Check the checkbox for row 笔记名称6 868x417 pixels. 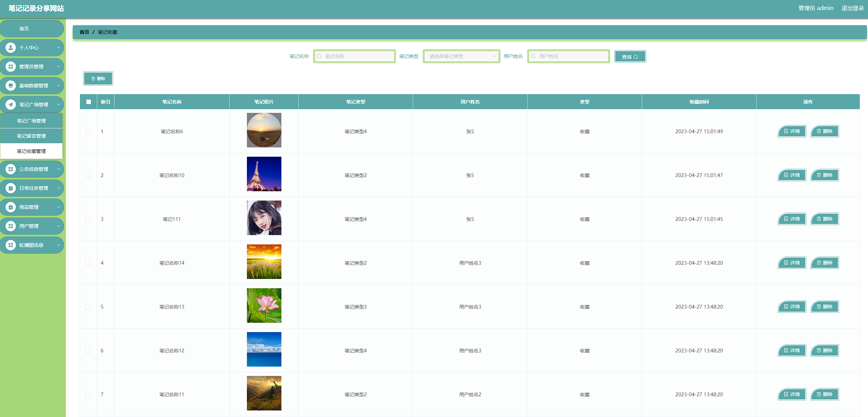click(x=88, y=132)
